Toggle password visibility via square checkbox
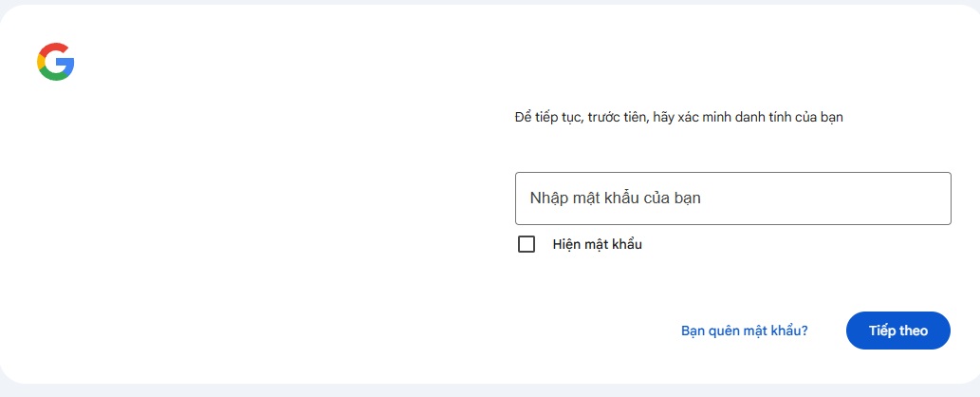 click(x=527, y=244)
